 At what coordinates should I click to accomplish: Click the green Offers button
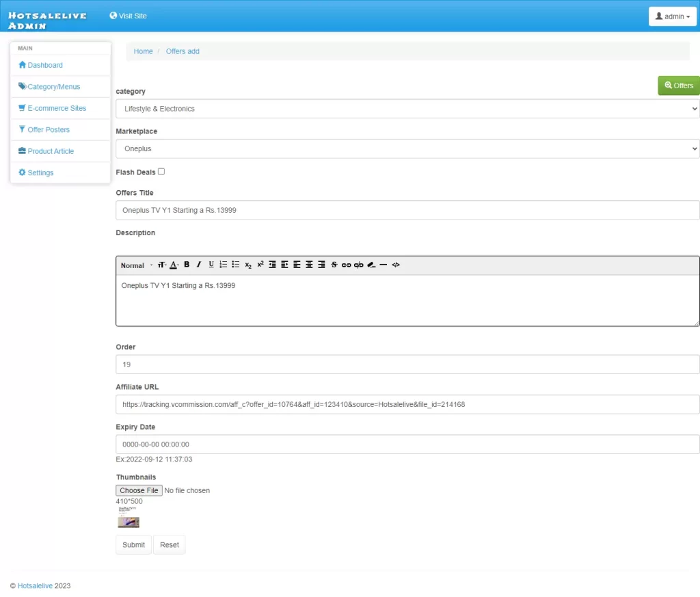(x=679, y=85)
